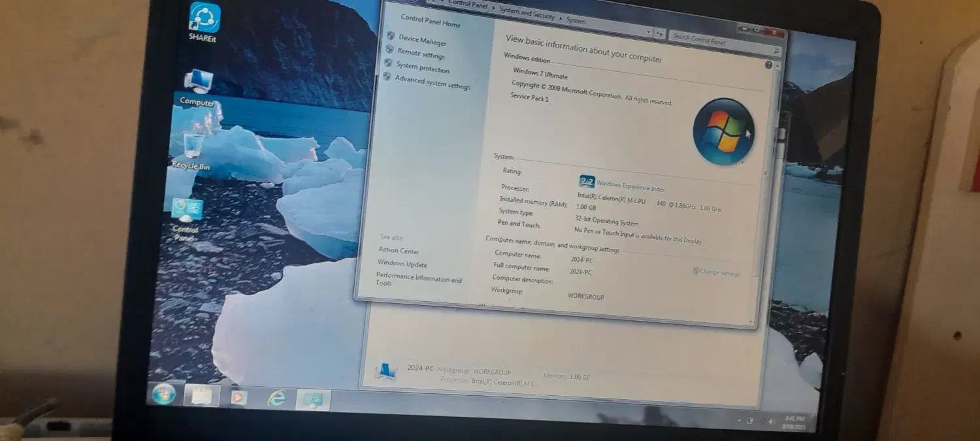980x441 pixels.
Task: Open the Windows Start orb
Action: click(x=163, y=394)
